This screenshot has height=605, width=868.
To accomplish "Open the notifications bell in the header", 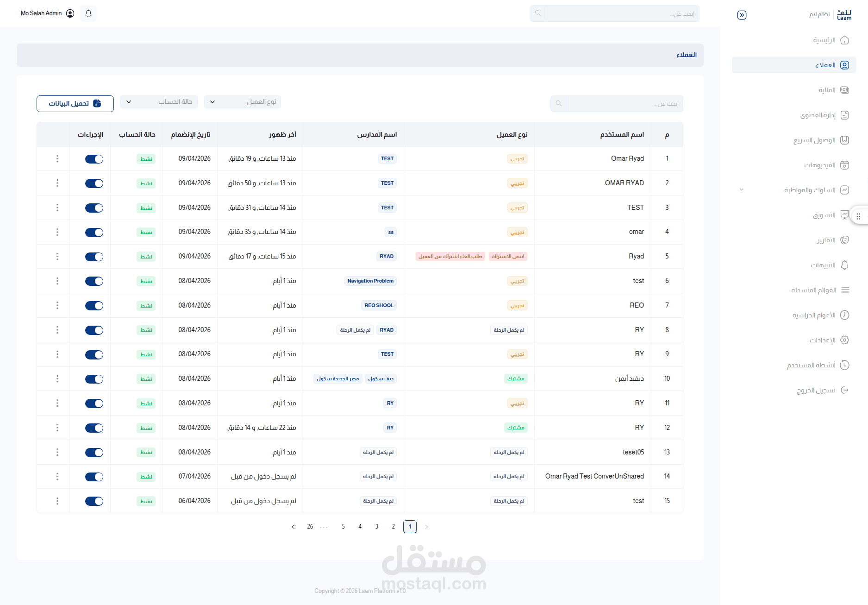I will [x=88, y=13].
